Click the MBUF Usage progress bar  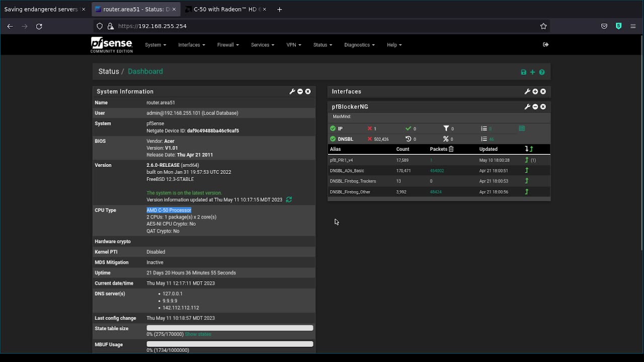[230, 344]
